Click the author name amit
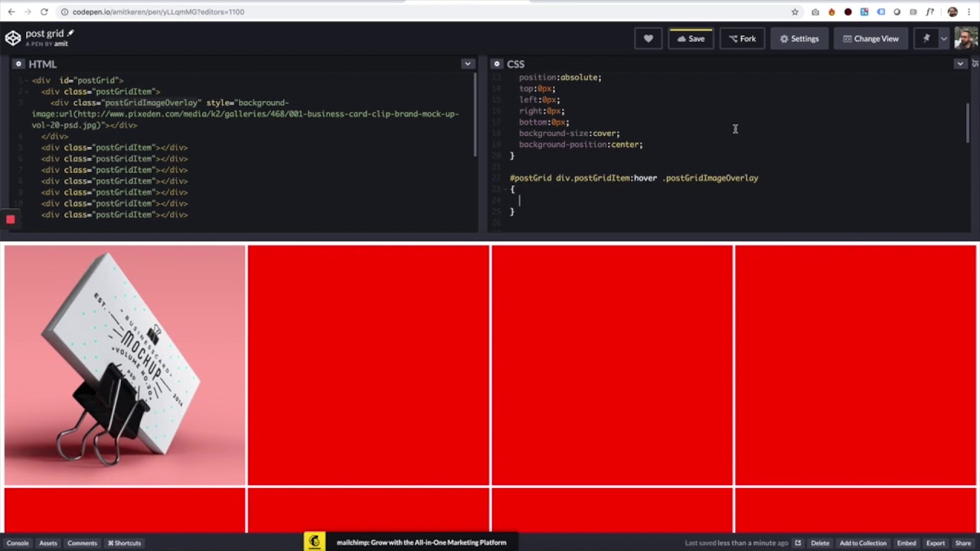 (60, 44)
